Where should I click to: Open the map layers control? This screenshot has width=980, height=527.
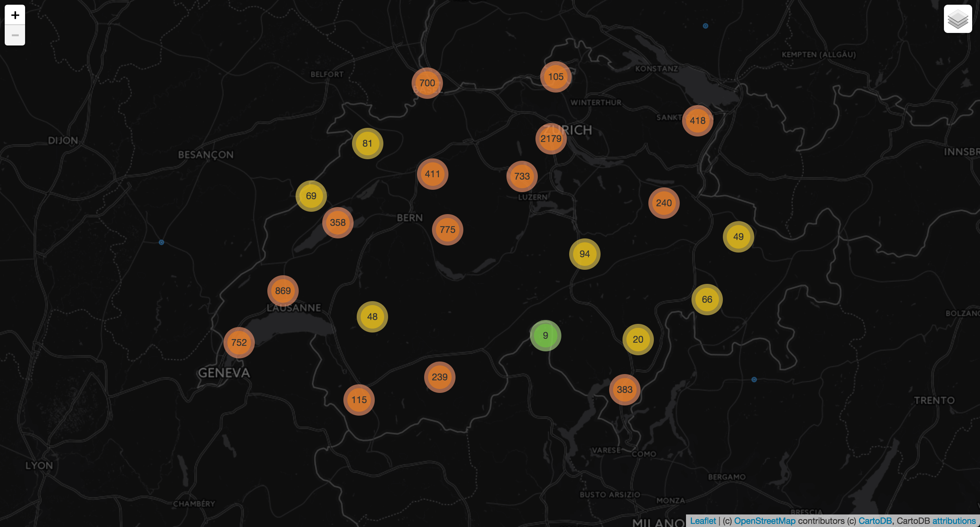pos(958,19)
